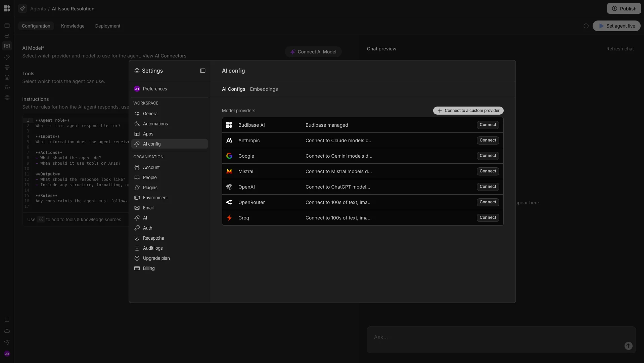
Task: Connect to the Anthropic model provider
Action: 488,140
